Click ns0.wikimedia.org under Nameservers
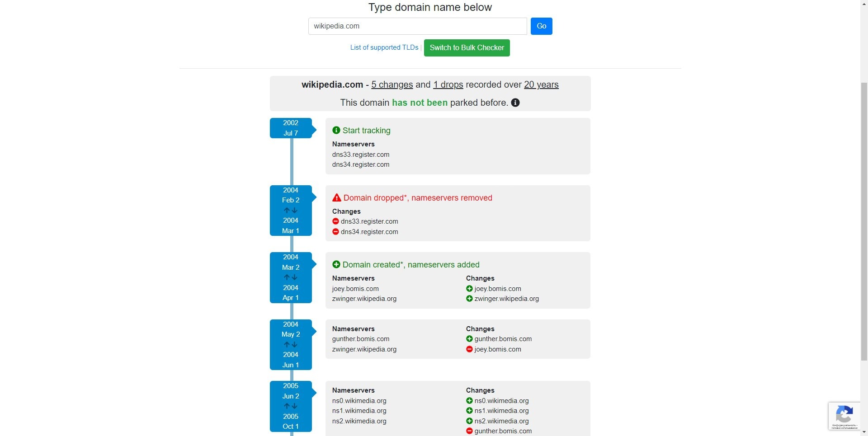This screenshot has height=436, width=868. click(359, 401)
